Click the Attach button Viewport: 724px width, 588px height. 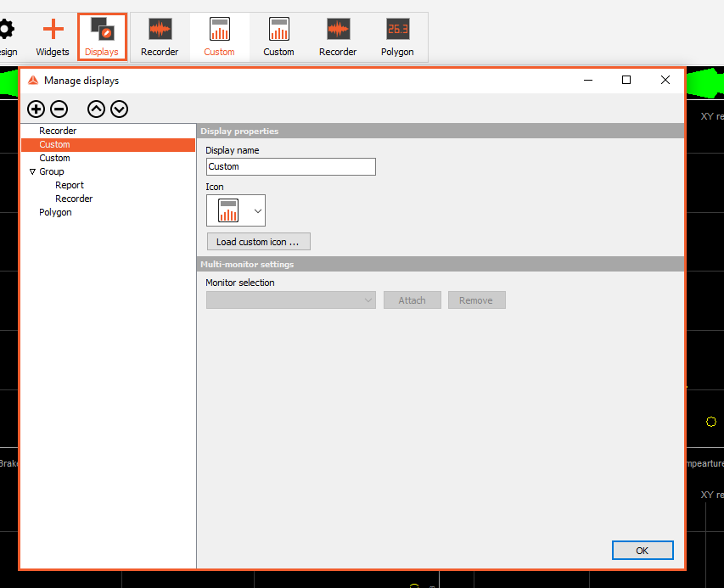[x=413, y=300]
